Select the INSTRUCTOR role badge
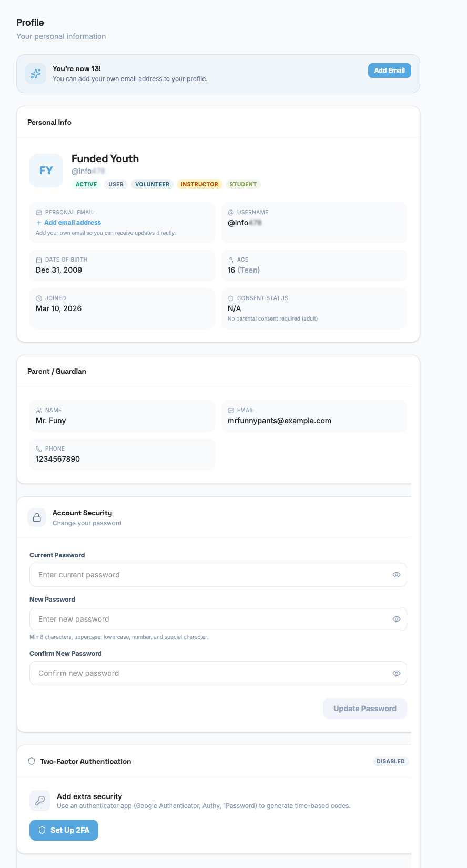Image resolution: width=467 pixels, height=868 pixels. click(x=200, y=184)
